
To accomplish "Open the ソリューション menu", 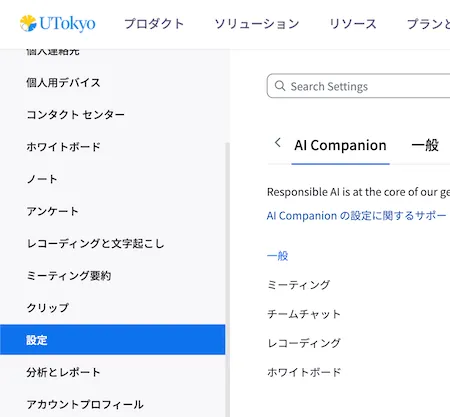I will [257, 24].
